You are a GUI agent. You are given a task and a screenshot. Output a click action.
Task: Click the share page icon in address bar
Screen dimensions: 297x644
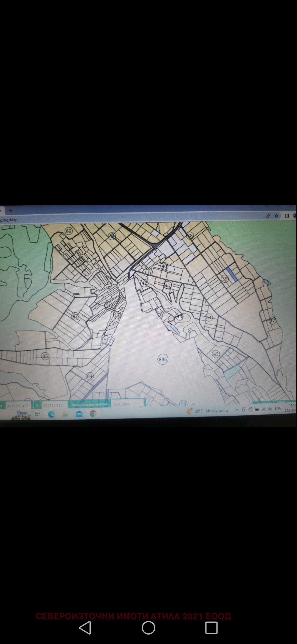[268, 216]
